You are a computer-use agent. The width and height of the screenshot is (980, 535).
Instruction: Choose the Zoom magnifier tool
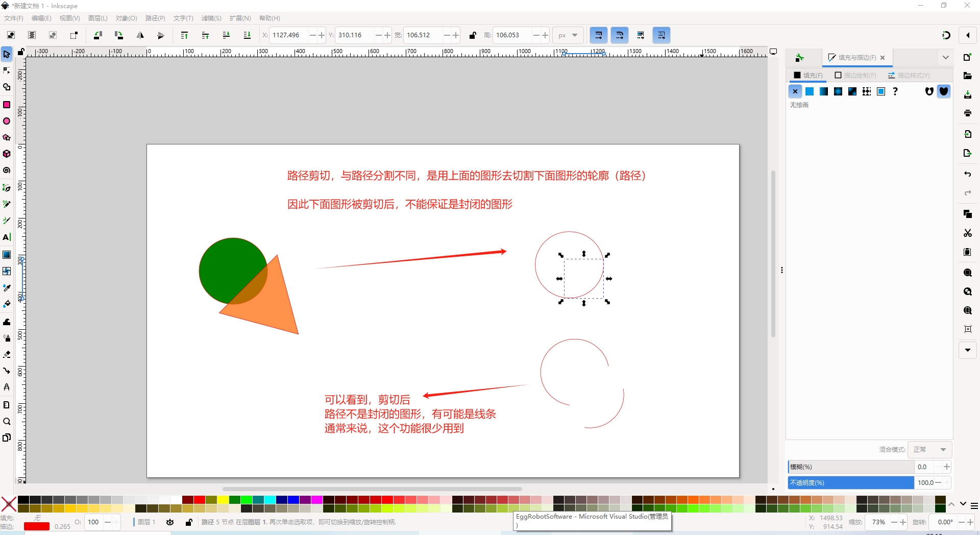7,422
